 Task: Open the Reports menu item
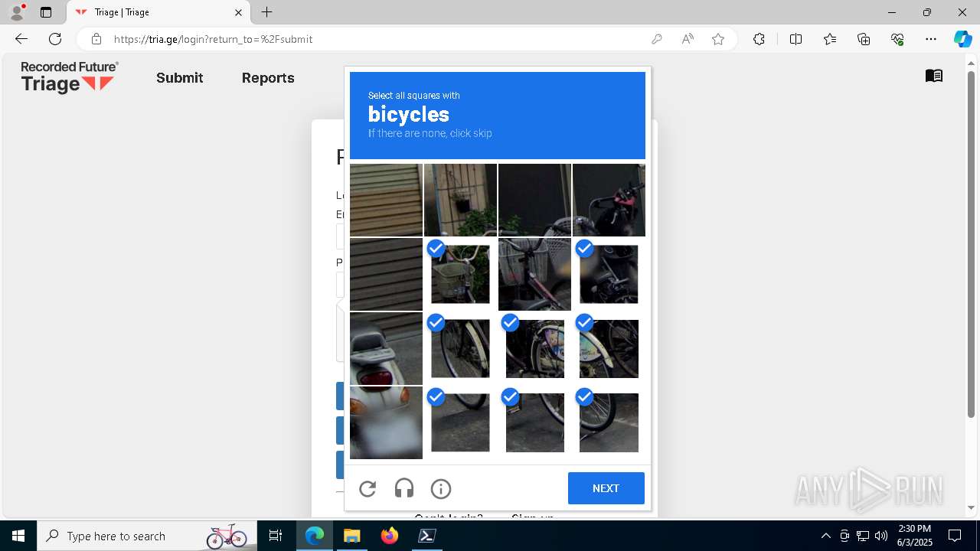point(268,78)
